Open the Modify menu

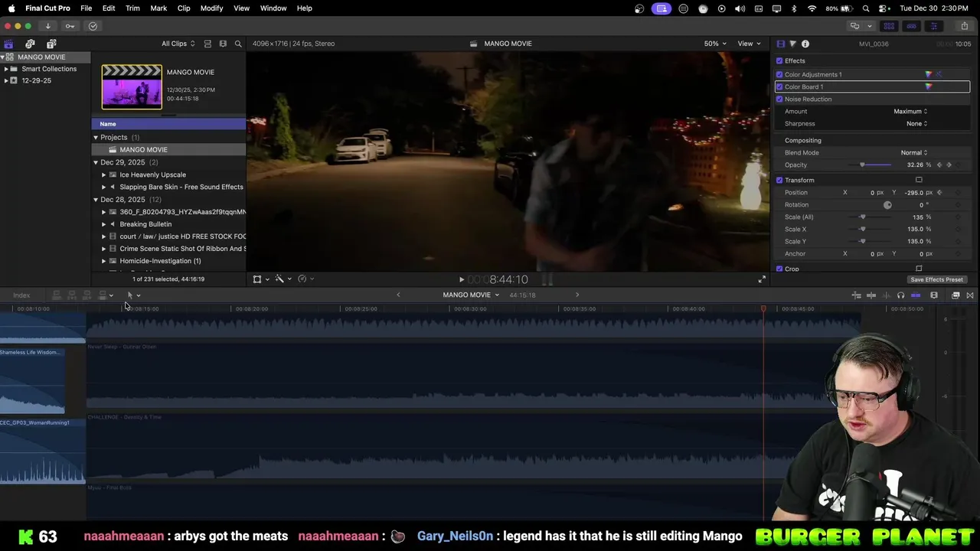[212, 8]
